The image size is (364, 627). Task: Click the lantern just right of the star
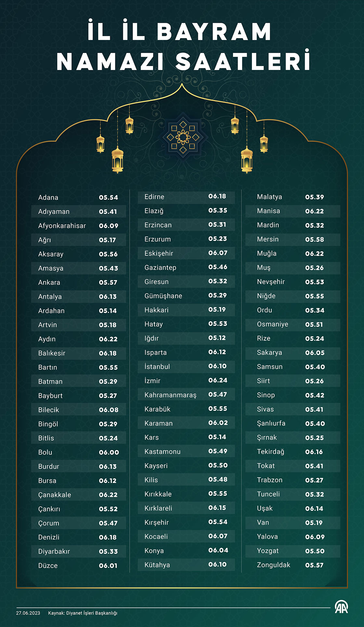click(235, 125)
